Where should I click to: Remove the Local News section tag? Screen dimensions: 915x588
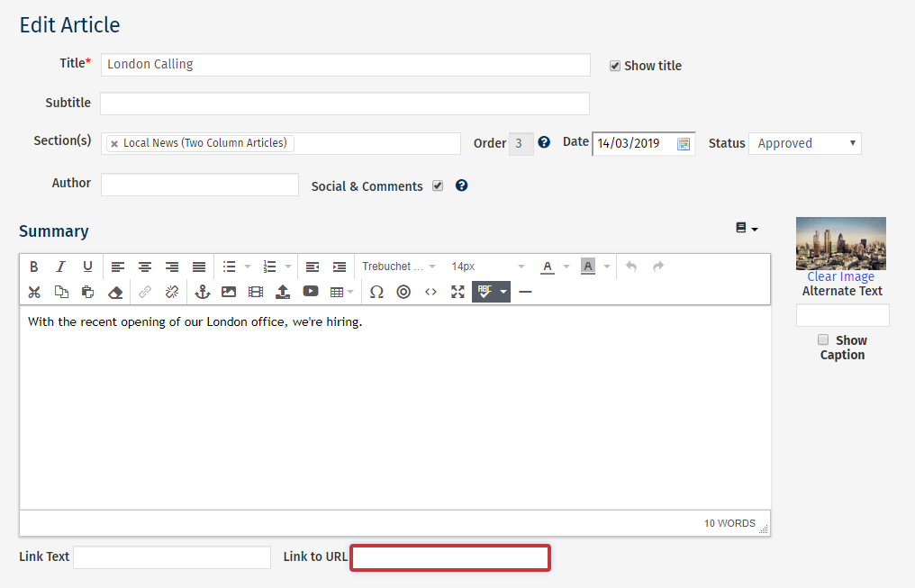(114, 144)
